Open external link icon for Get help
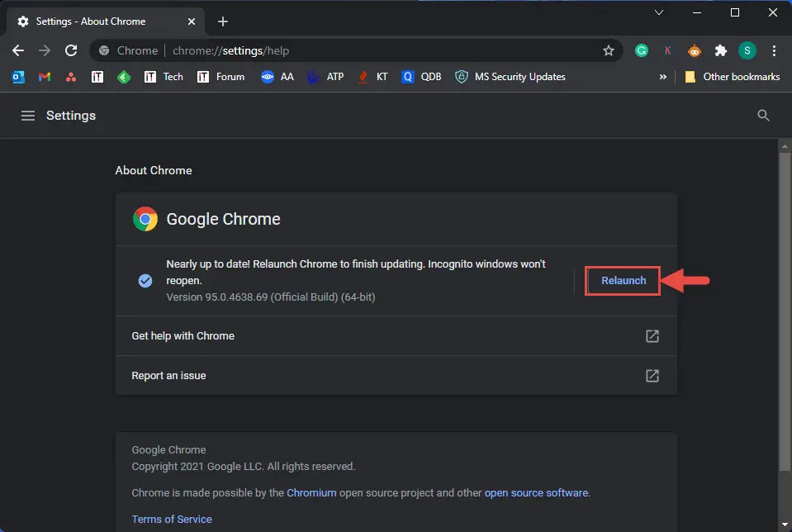Image resolution: width=792 pixels, height=532 pixels. coord(652,336)
